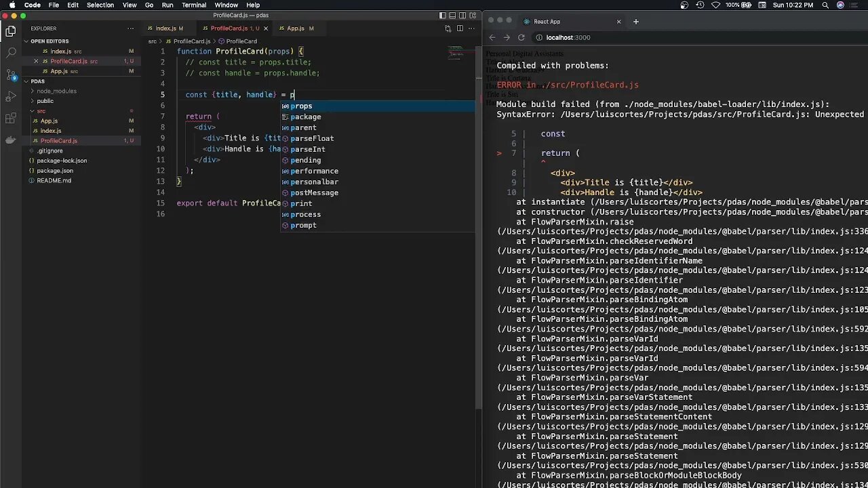The image size is (868, 488).
Task: Close the ProfileCard.js editor tab
Action: pos(265,28)
